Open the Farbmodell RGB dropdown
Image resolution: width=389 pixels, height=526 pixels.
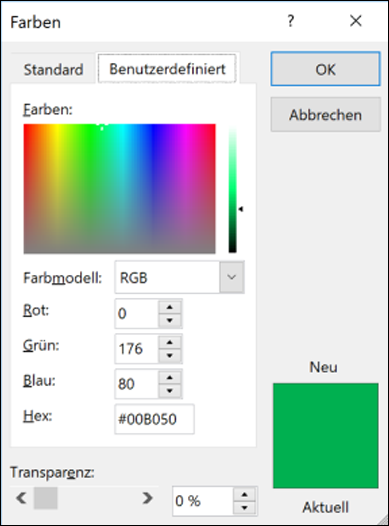pyautogui.click(x=179, y=277)
